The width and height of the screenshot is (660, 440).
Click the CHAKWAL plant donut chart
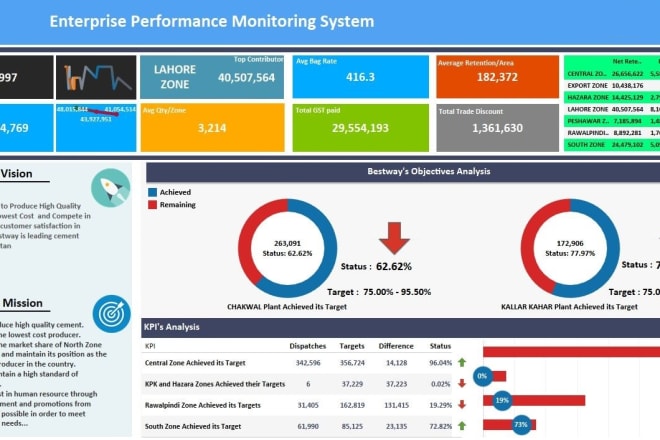point(287,248)
